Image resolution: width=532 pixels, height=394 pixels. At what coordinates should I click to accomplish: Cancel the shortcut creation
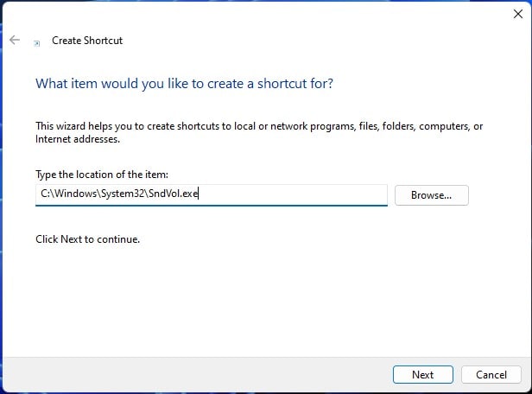tap(491, 375)
